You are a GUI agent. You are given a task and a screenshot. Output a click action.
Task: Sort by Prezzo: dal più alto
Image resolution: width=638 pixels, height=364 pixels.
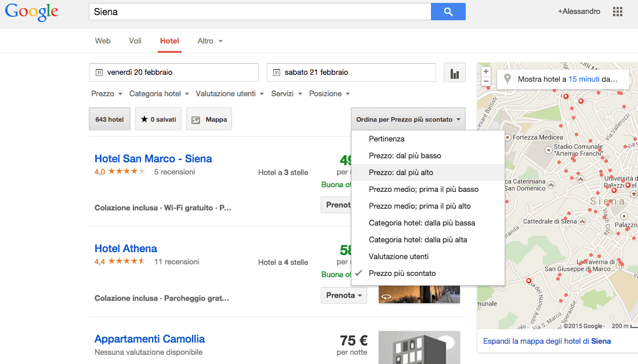pos(428,173)
